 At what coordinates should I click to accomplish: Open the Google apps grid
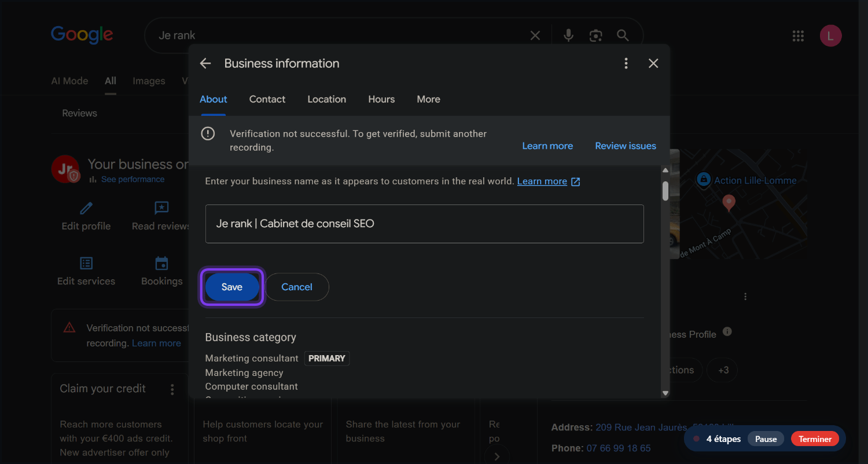(x=798, y=36)
